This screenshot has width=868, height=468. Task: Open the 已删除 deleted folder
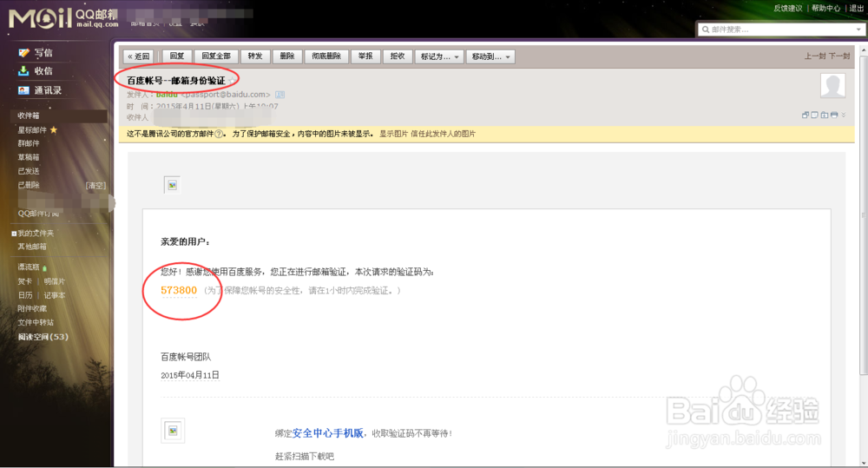[x=29, y=185]
